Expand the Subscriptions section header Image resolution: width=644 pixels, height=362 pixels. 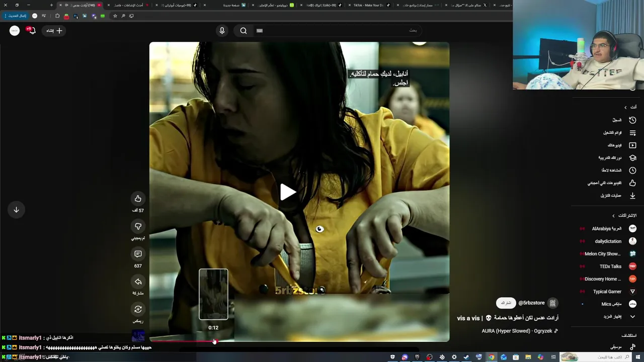pos(624,216)
